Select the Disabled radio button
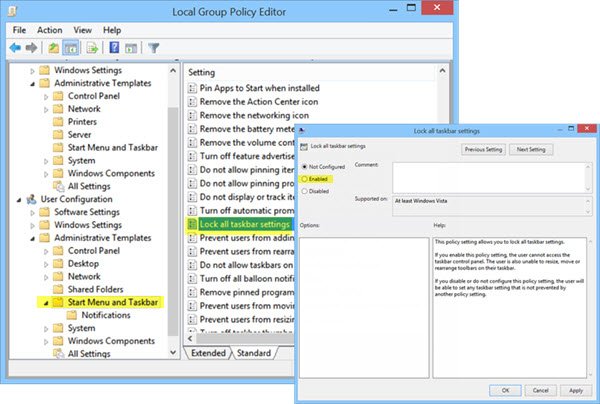 305,191
